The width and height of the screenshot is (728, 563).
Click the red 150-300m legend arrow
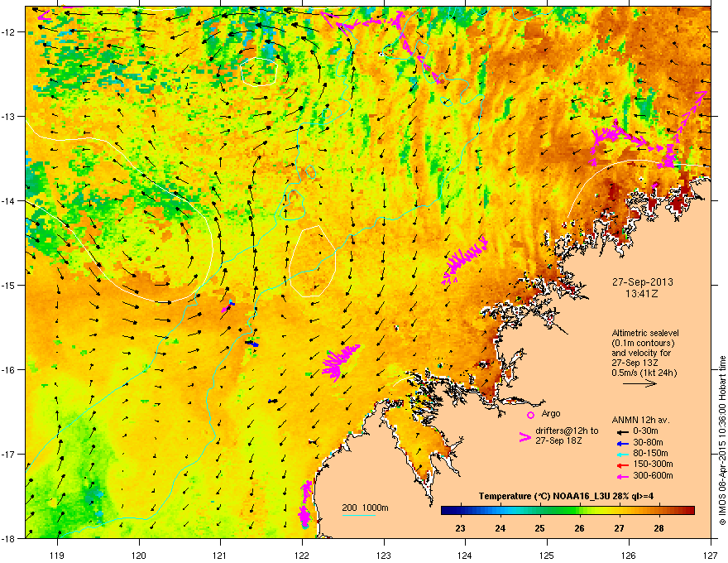(x=623, y=465)
